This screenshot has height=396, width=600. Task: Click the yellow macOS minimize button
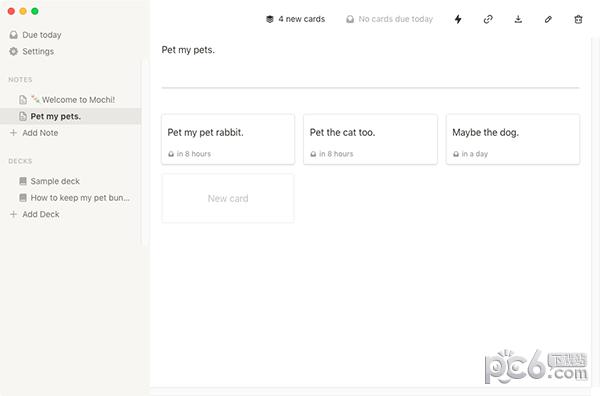[x=23, y=11]
